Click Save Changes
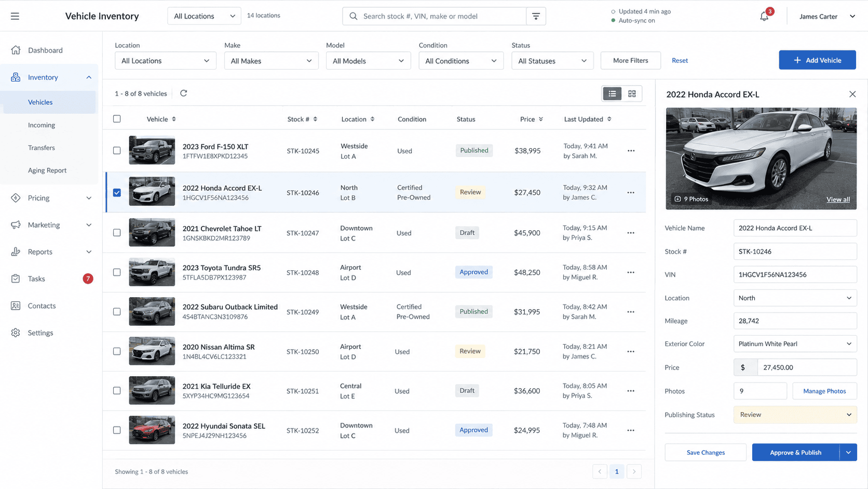The width and height of the screenshot is (868, 489). [x=706, y=453]
